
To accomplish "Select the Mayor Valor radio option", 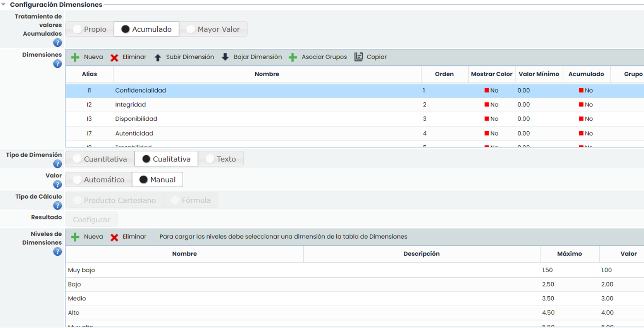I will [x=191, y=29].
